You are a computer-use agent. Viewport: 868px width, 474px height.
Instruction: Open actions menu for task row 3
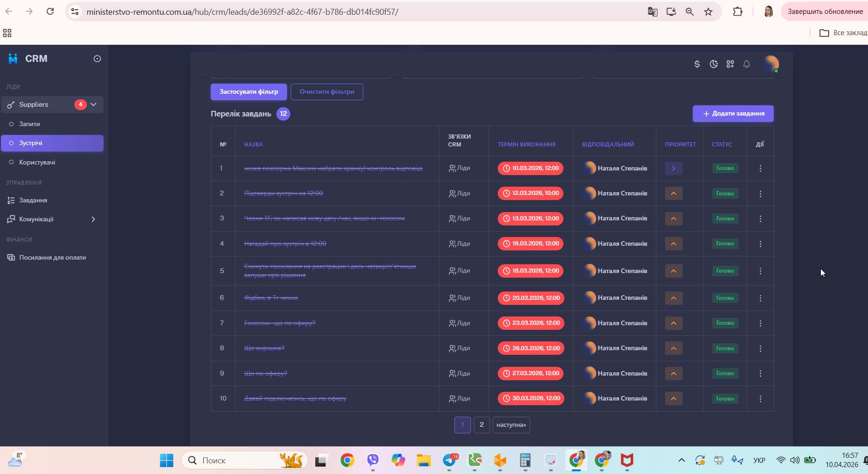pos(760,219)
